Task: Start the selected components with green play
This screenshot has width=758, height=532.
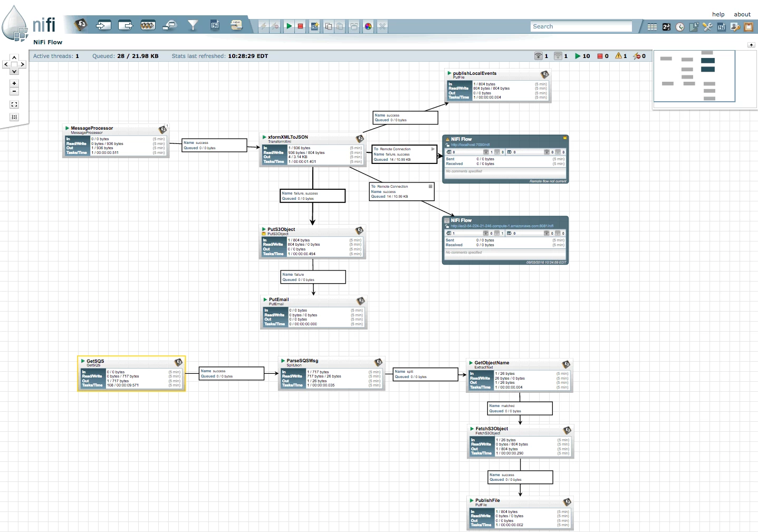Action: 289,26
